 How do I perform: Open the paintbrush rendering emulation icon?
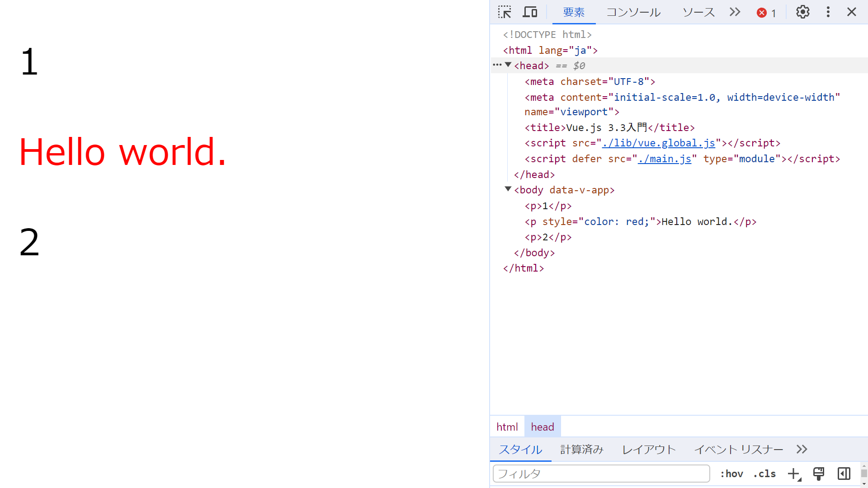[819, 474]
